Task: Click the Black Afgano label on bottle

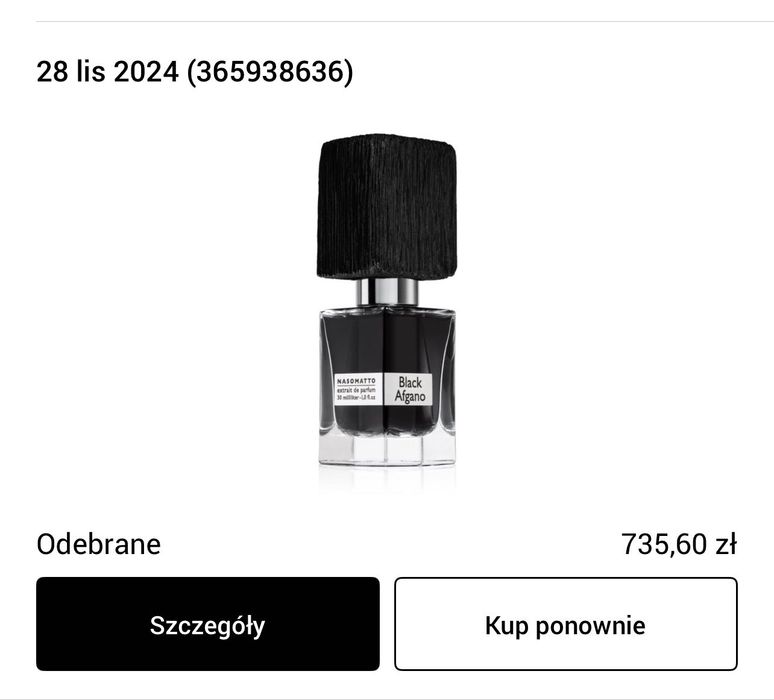Action: pos(410,389)
